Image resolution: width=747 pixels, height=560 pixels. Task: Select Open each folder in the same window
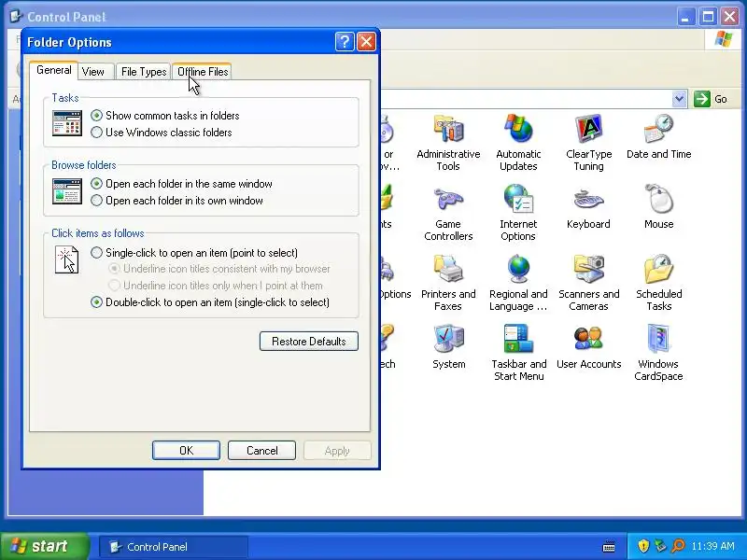(x=181, y=184)
